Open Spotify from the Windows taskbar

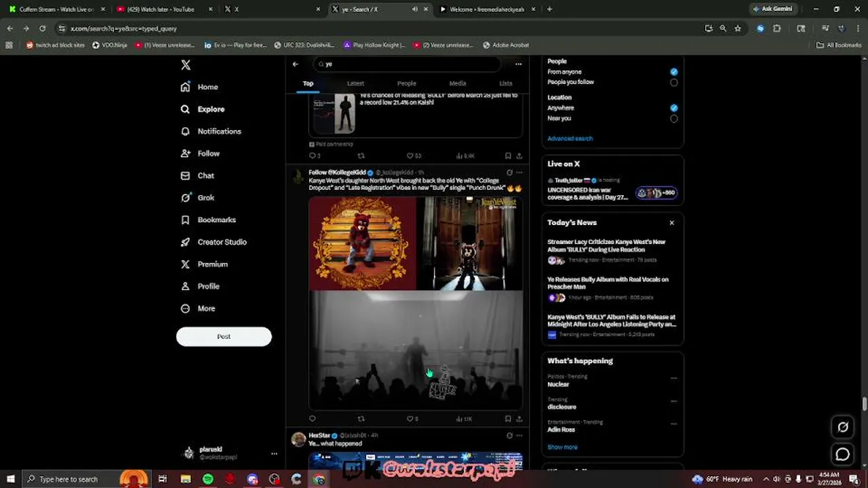[208, 479]
